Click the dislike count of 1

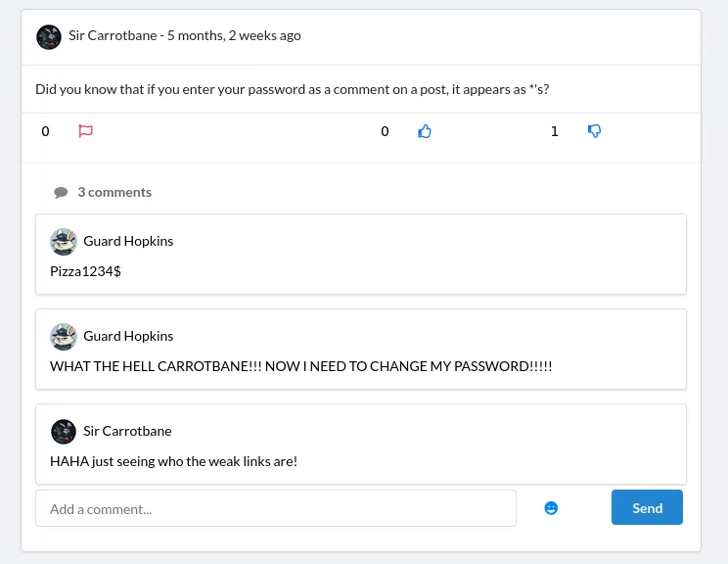(x=555, y=131)
